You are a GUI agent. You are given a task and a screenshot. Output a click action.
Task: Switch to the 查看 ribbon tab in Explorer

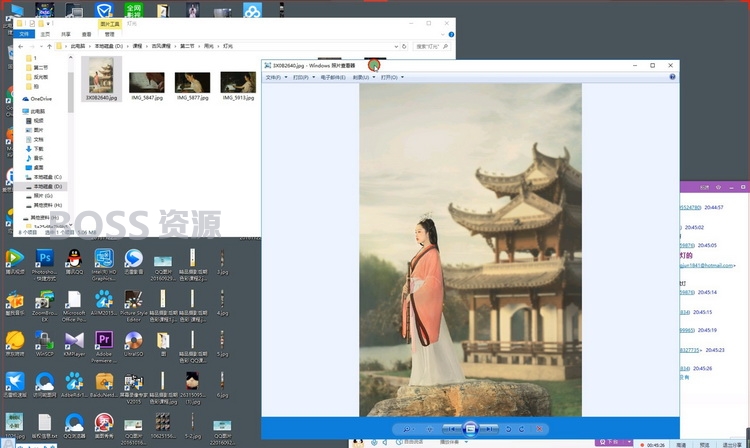(87, 34)
